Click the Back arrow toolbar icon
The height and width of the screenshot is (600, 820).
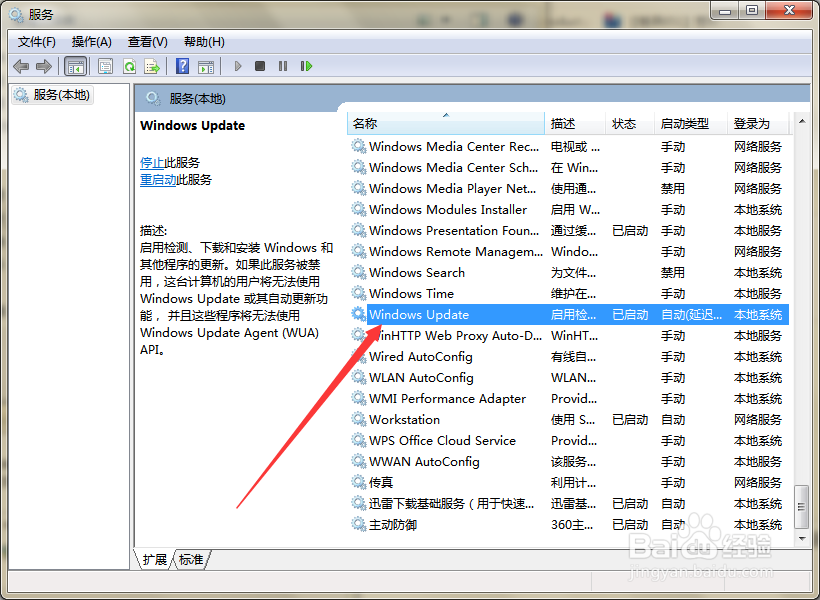(x=21, y=66)
